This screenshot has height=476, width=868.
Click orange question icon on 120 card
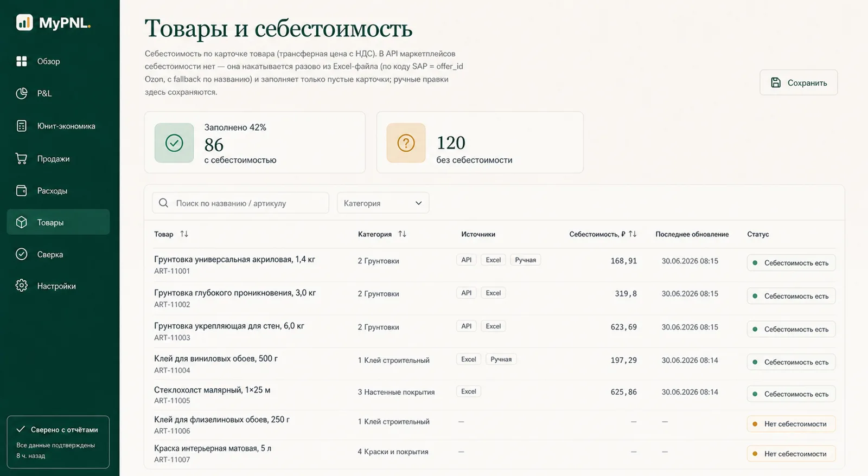(x=406, y=143)
